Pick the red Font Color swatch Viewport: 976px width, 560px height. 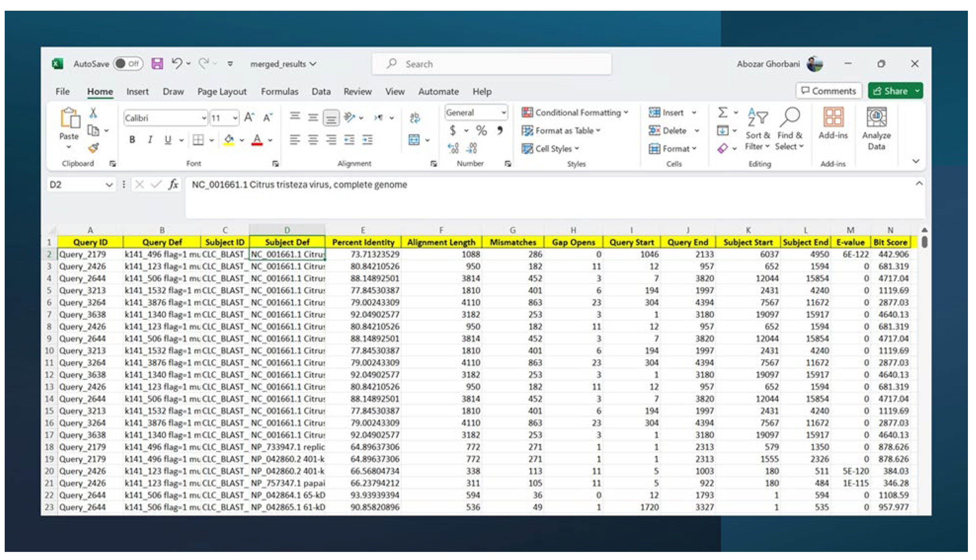(257, 140)
